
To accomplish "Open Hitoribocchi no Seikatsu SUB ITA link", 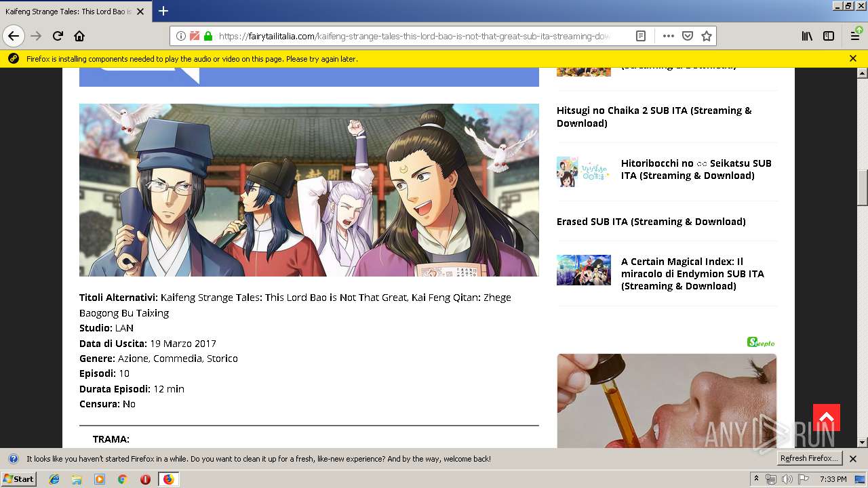I will [x=696, y=169].
